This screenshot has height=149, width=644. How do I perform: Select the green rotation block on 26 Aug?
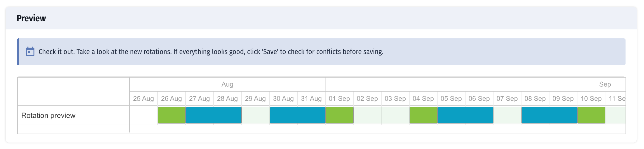(x=171, y=115)
